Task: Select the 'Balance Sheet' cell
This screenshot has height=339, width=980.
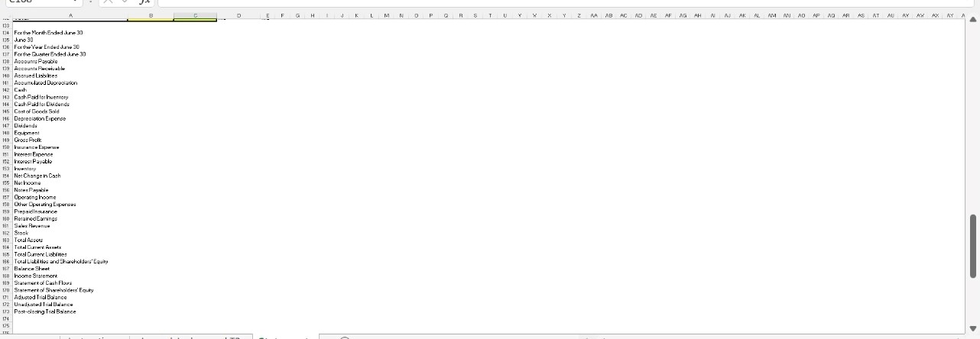Action: tap(70, 268)
